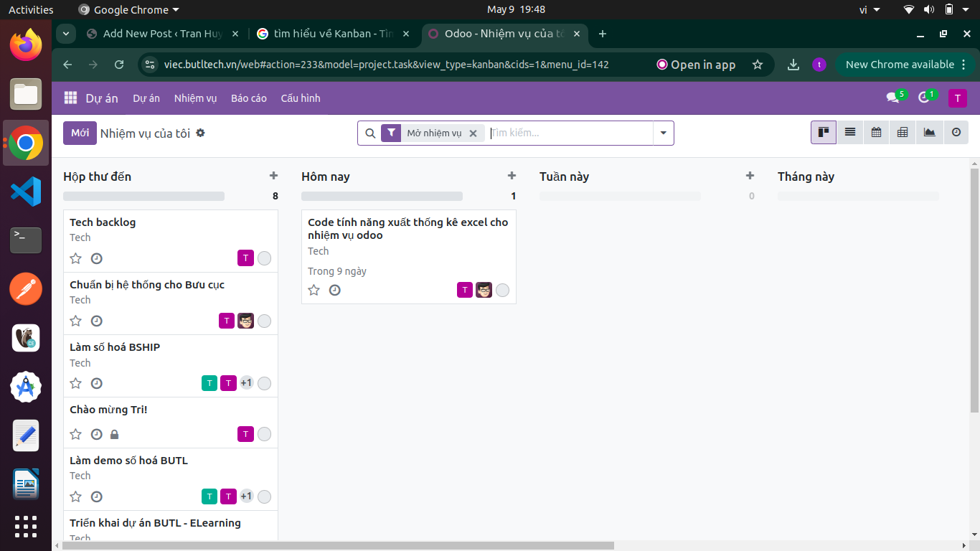This screenshot has width=980, height=551.
Task: Switch to List view
Action: tap(850, 132)
